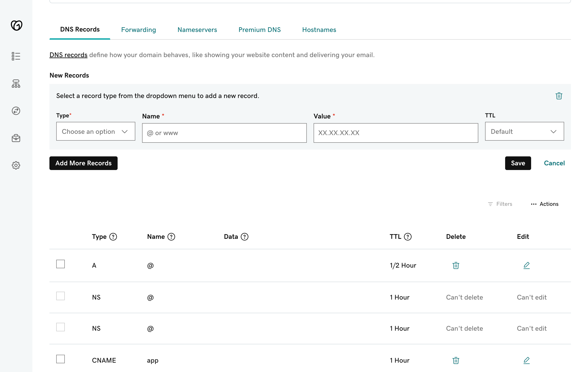Viewport: 588px width, 372px height.
Task: Delete the CNAME app record
Action: pyautogui.click(x=456, y=360)
